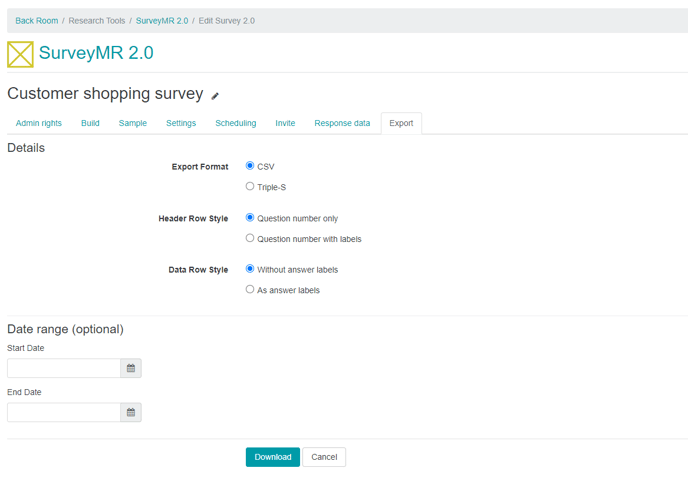Focus the Start Date input field

coord(64,368)
